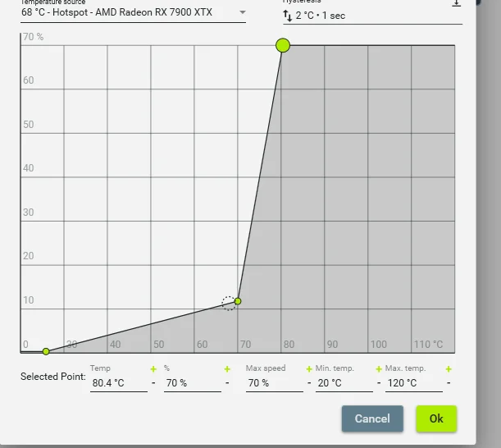The width and height of the screenshot is (501, 448).
Task: Increase Max. temp. with plus icon
Action: (x=449, y=369)
